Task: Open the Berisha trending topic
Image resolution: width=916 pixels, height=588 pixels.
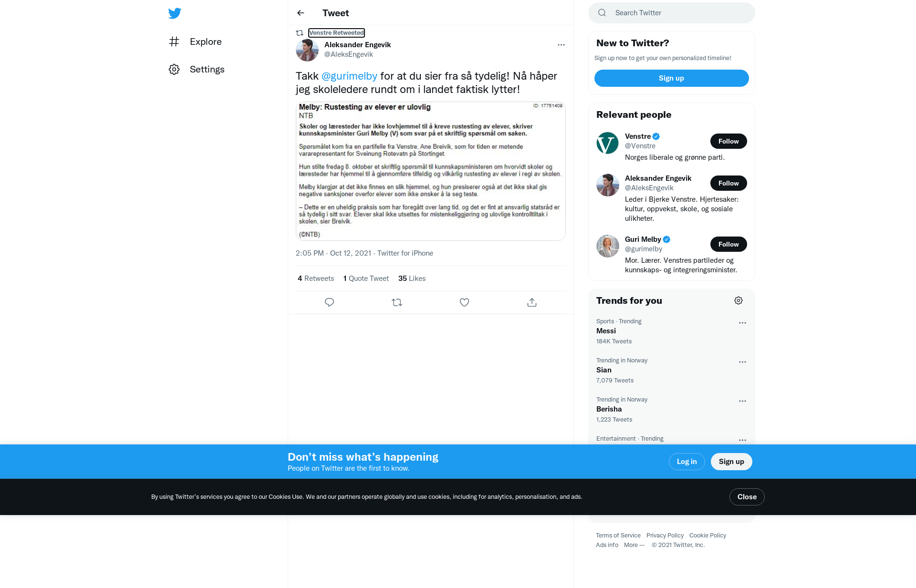Action: [x=671, y=409]
